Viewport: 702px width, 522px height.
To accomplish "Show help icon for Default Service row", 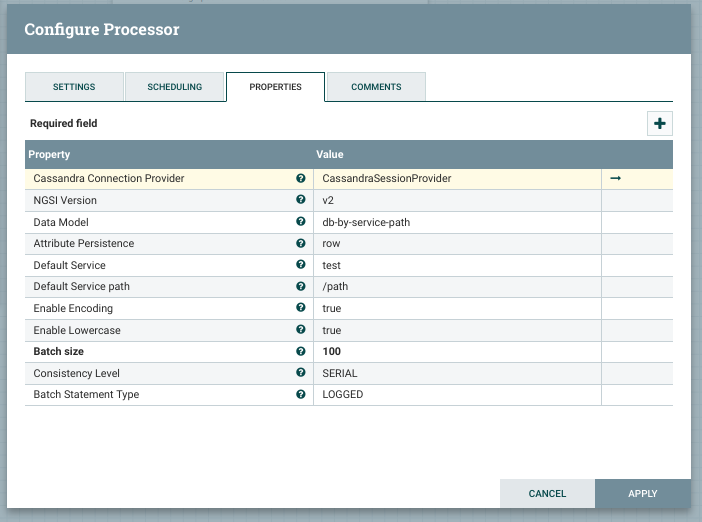I will point(301,265).
